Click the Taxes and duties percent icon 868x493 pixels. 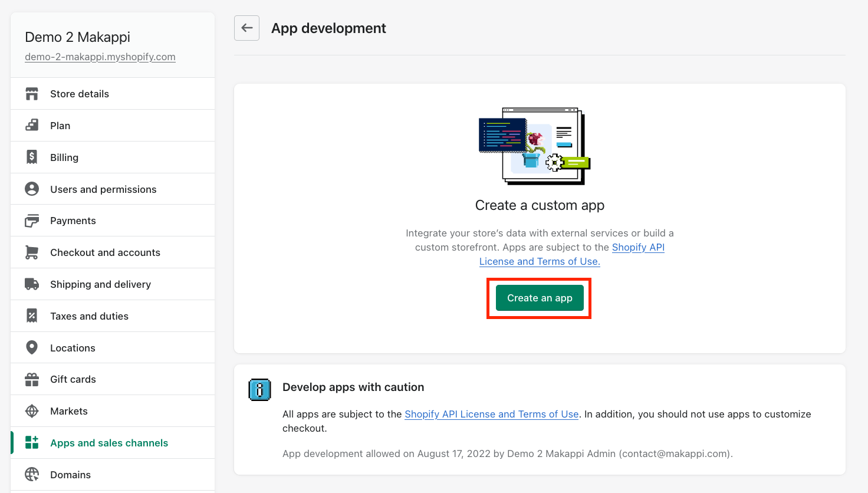click(x=32, y=316)
